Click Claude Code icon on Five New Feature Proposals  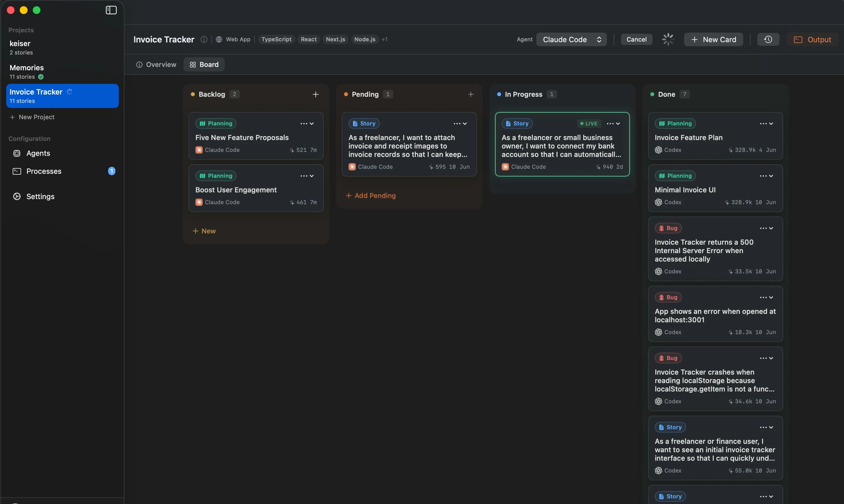tap(199, 150)
